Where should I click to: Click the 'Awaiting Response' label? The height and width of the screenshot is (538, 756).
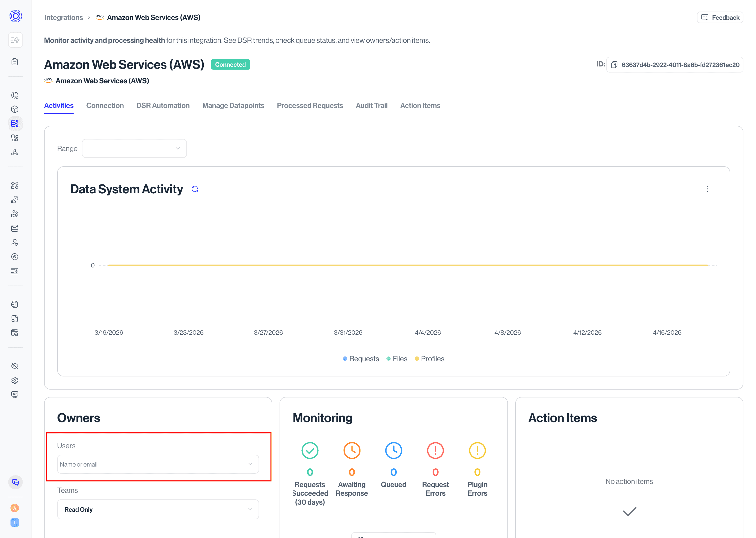351,489
